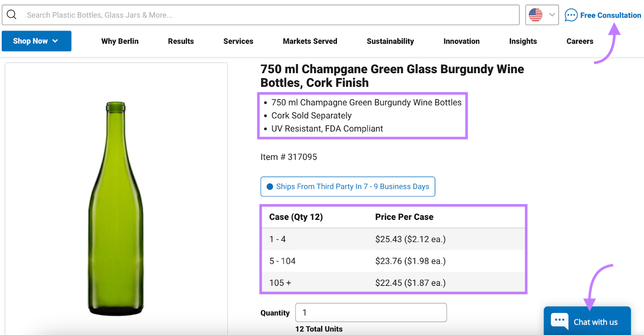This screenshot has width=644, height=335.
Task: Click the Free Consultation speech bubble icon
Action: coord(571,15)
